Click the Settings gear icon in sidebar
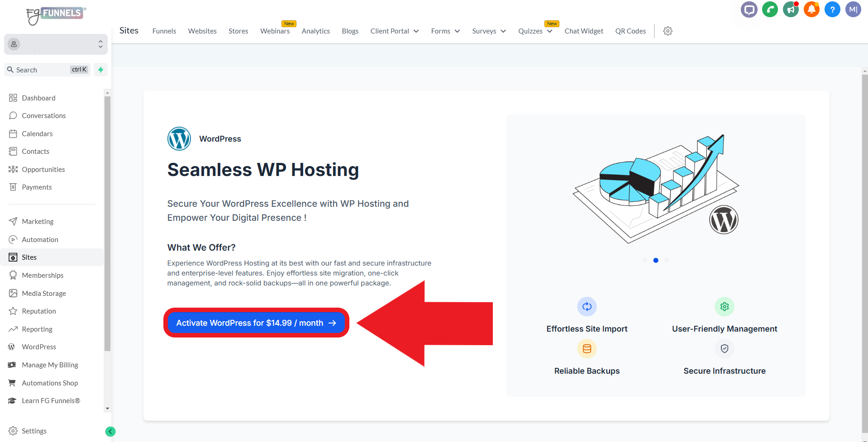This screenshot has width=868, height=442. 13,431
